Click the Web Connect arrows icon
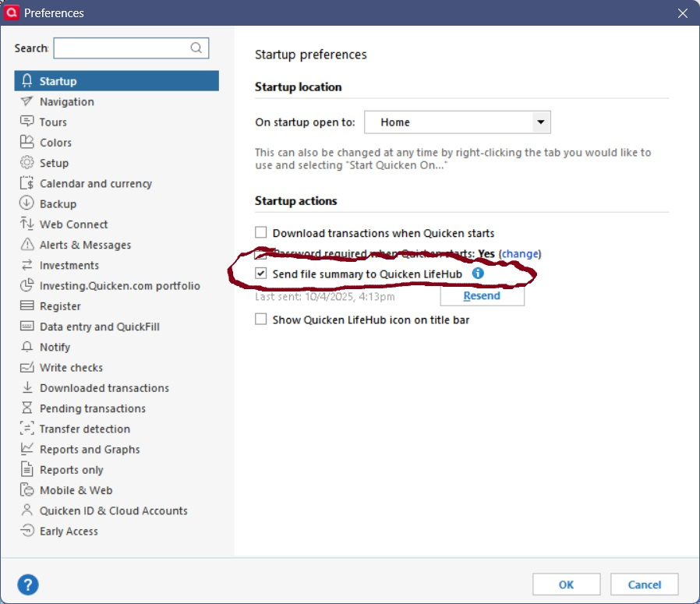The height and width of the screenshot is (604, 700). [27, 224]
